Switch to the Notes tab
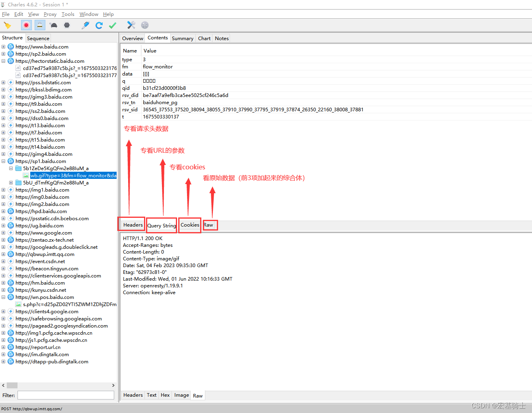The height and width of the screenshot is (413, 532). (222, 39)
